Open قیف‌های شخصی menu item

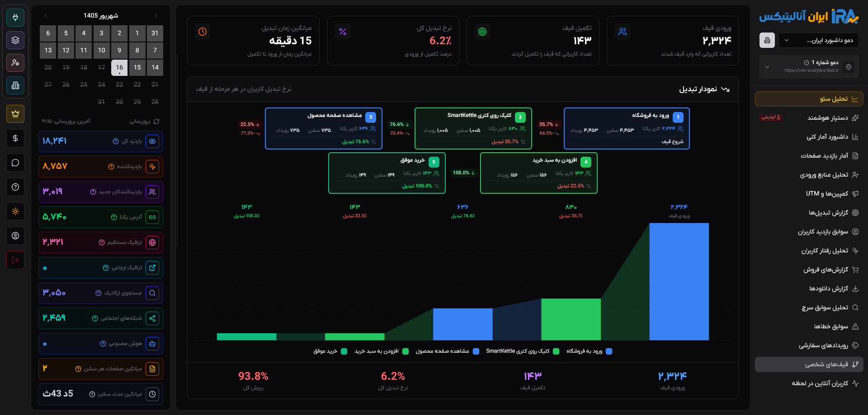click(809, 364)
